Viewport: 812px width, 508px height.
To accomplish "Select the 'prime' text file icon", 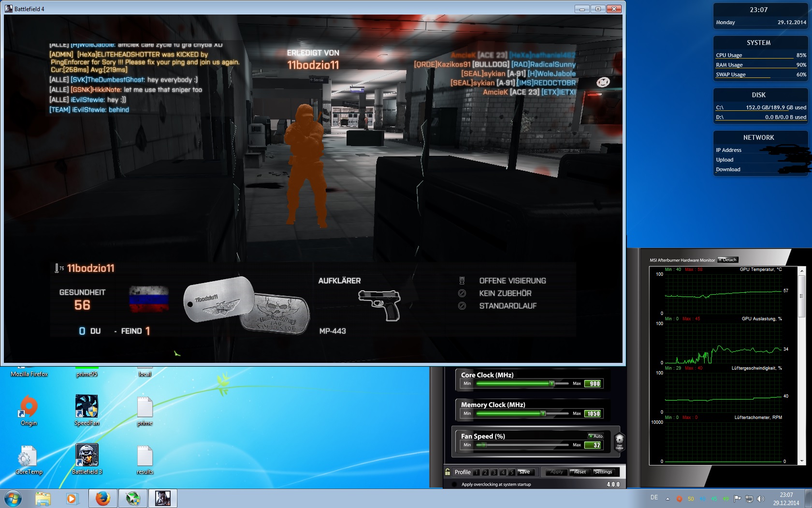I will (x=145, y=410).
